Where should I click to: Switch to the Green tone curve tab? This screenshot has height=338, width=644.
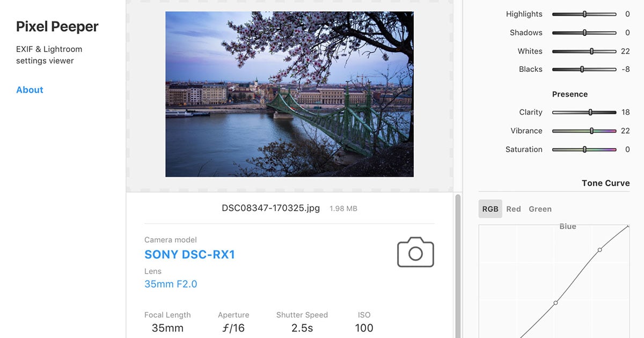[x=540, y=209]
